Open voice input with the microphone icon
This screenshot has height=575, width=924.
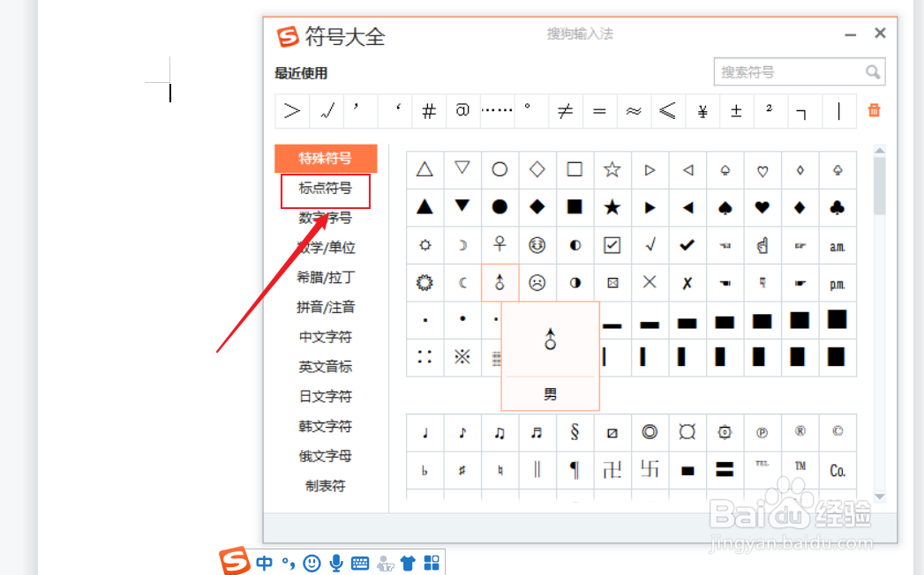pyautogui.click(x=336, y=562)
